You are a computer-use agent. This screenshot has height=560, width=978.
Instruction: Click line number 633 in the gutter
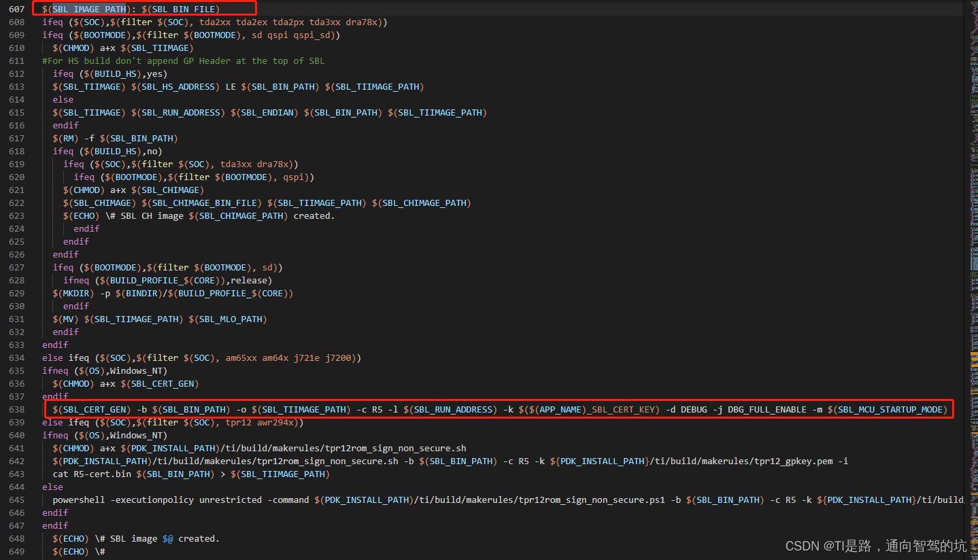(16, 345)
